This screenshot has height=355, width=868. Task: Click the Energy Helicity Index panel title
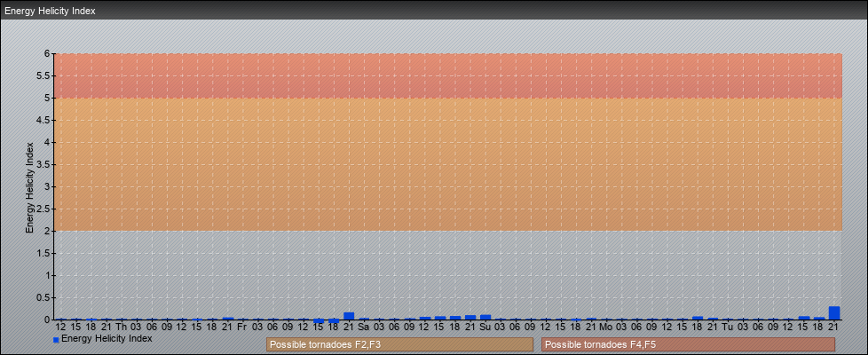point(50,11)
